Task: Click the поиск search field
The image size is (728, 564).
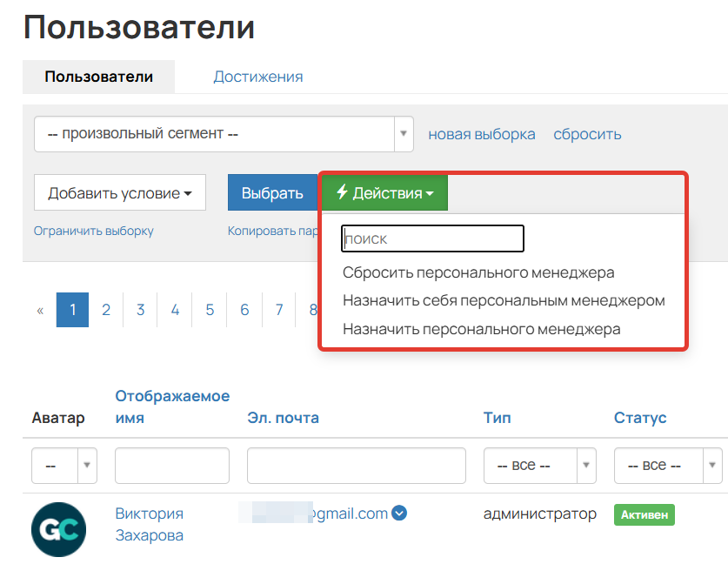Action: pos(432,238)
